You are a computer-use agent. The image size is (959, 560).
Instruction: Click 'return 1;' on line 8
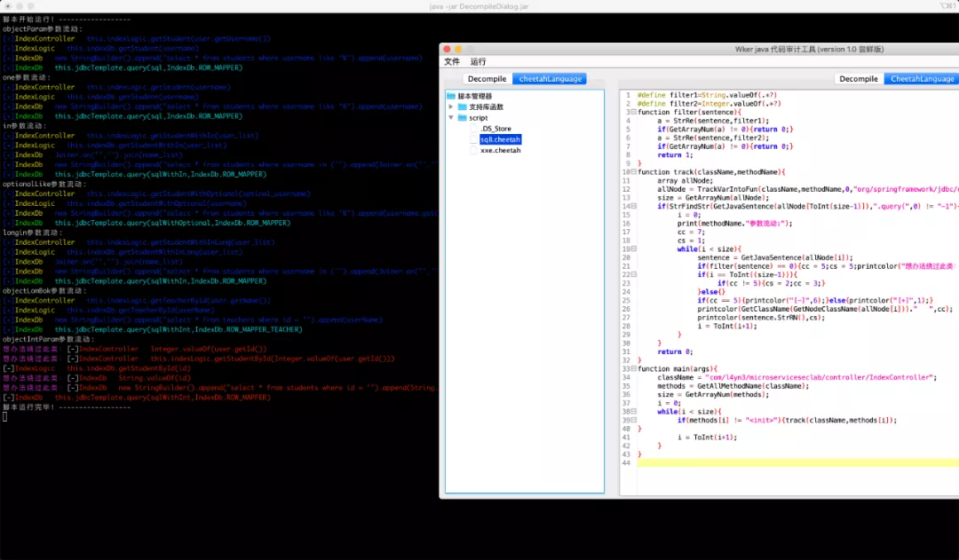[675, 154]
